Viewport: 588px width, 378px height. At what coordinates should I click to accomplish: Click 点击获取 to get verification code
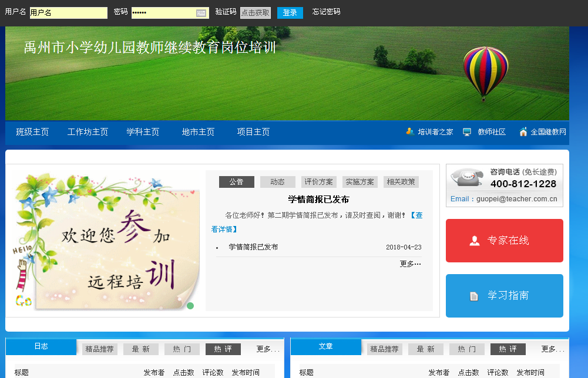point(256,13)
